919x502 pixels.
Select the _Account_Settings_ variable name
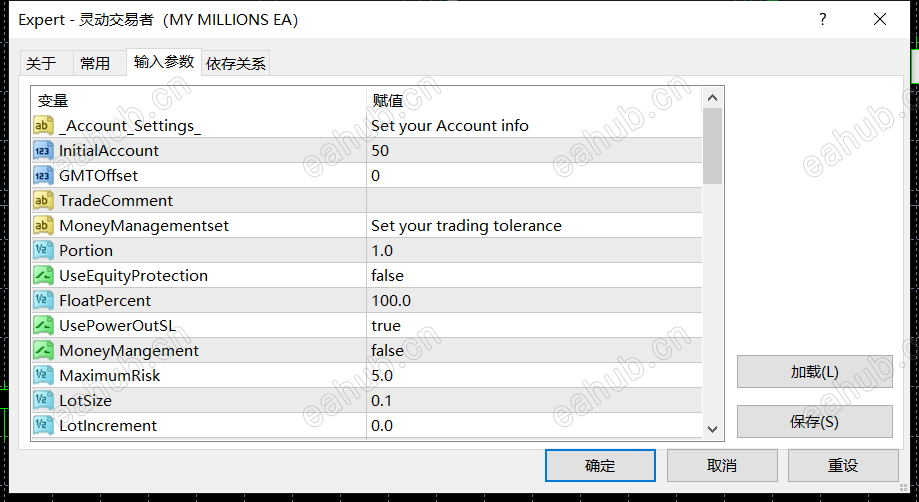tap(130, 126)
